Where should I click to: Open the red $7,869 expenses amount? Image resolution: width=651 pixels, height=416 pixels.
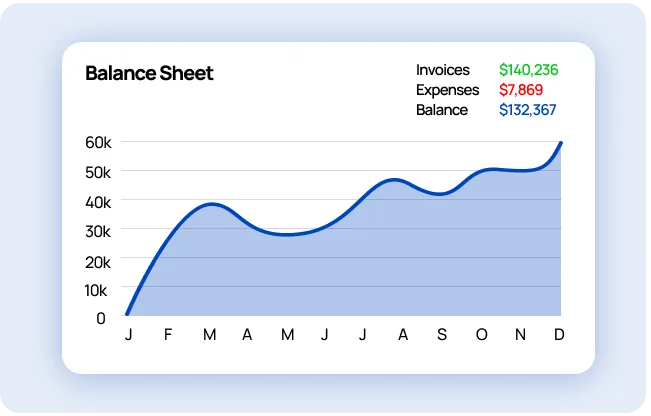(523, 90)
